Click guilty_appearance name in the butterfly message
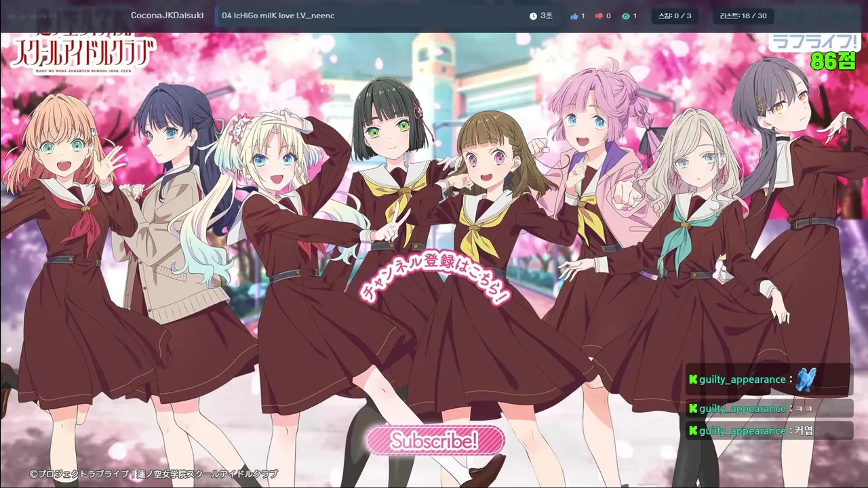This screenshot has width=868, height=488. point(742,380)
